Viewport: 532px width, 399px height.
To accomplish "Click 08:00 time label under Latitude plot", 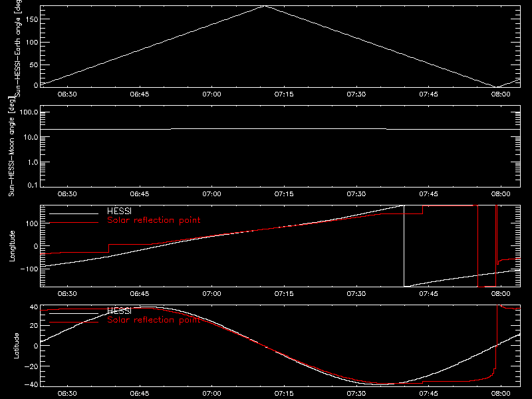I will [x=501, y=394].
